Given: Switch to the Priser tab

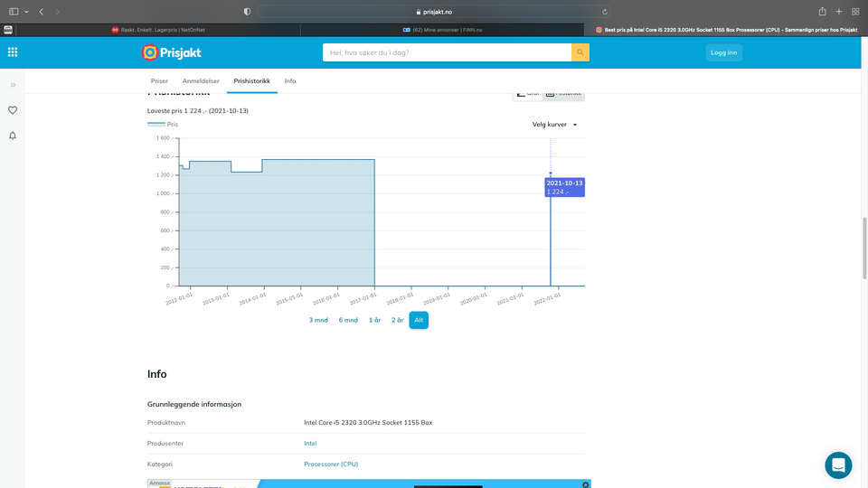Looking at the screenshot, I should click(x=159, y=81).
